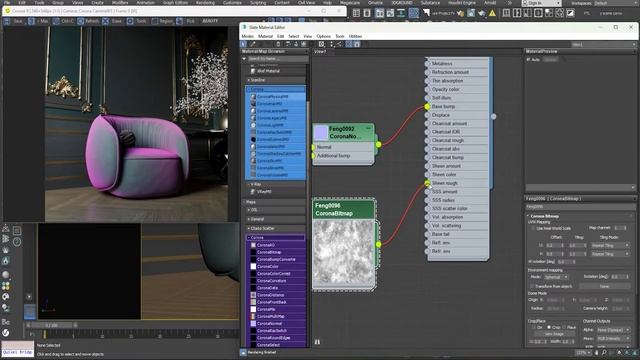
Task: Click the delete selected trash icon
Action: tap(278, 44)
